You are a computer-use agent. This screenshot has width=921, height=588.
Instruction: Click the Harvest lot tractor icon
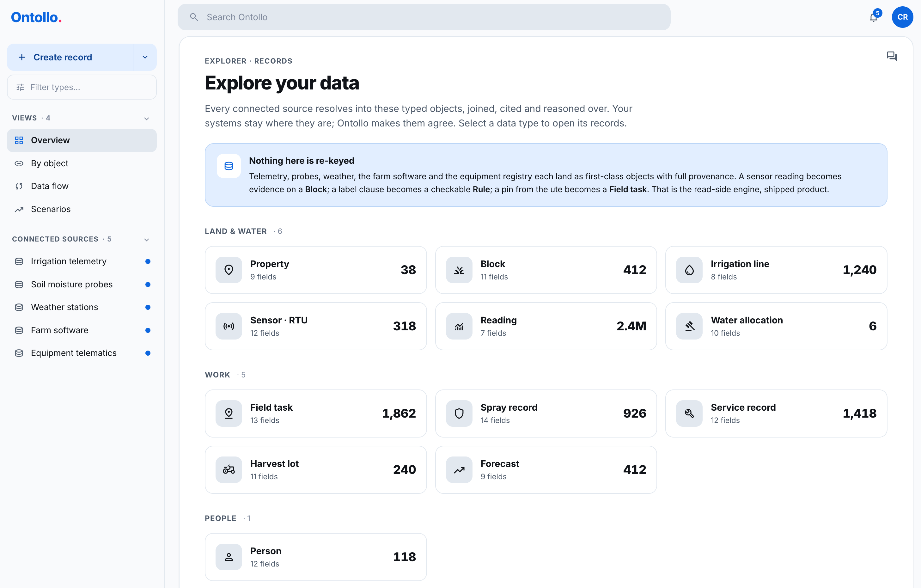[x=229, y=469]
